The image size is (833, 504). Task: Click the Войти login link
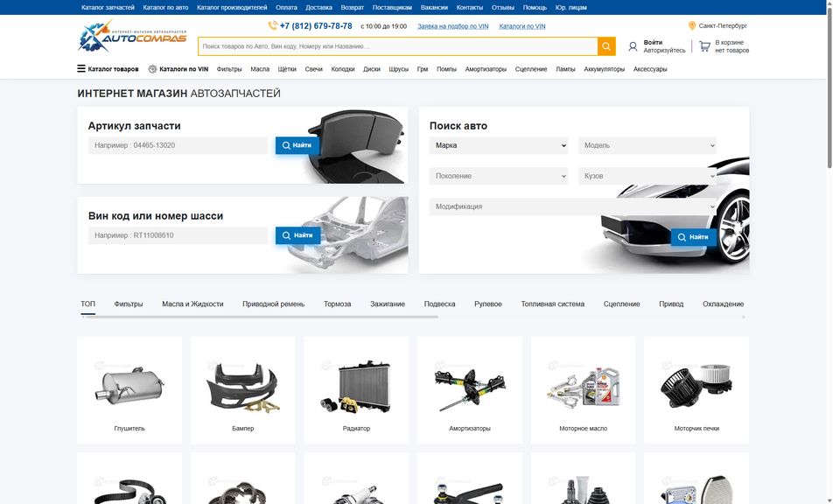pyautogui.click(x=653, y=43)
